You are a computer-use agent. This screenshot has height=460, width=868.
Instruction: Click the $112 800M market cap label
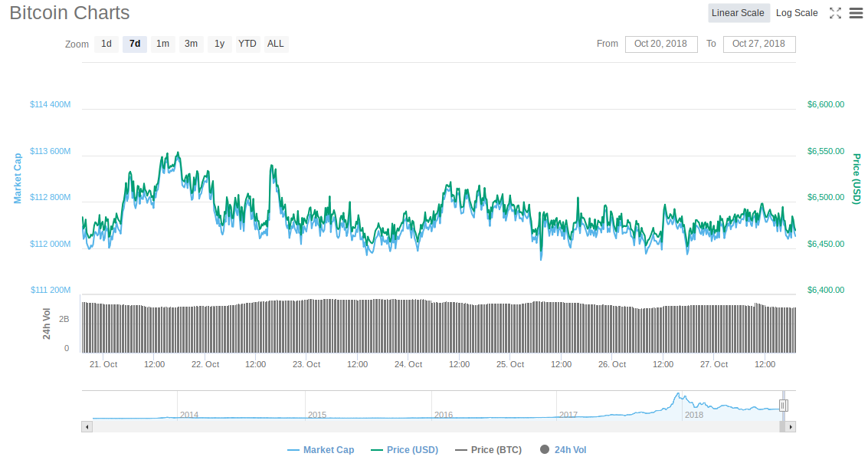(51, 197)
